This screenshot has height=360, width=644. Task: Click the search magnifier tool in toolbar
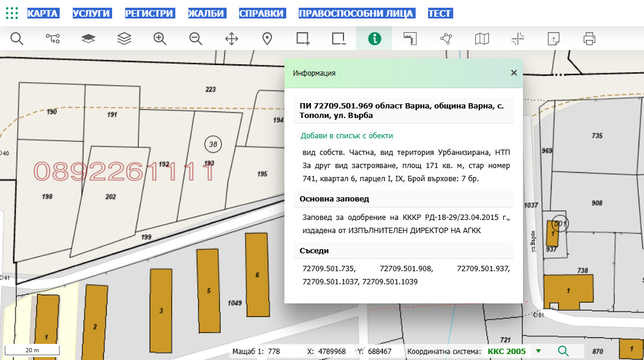pos(17,39)
